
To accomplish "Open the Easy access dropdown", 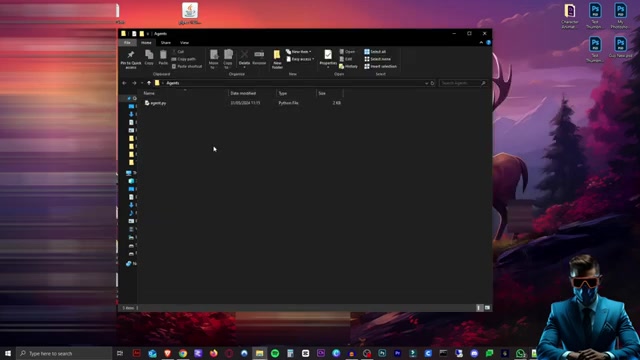I will [x=300, y=59].
